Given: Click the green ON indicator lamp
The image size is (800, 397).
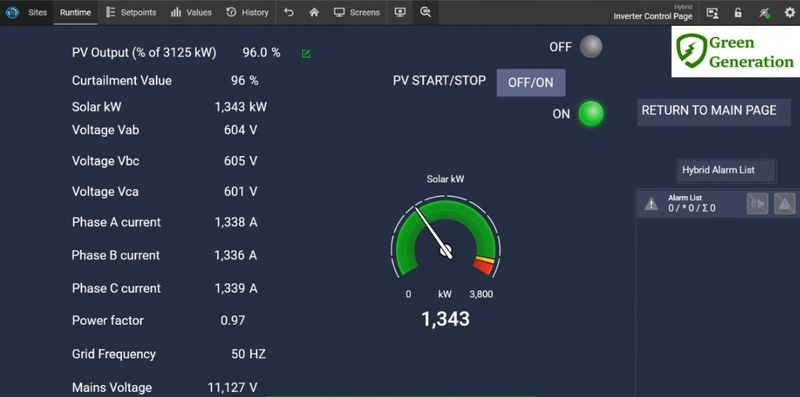Looking at the screenshot, I should pyautogui.click(x=591, y=113).
